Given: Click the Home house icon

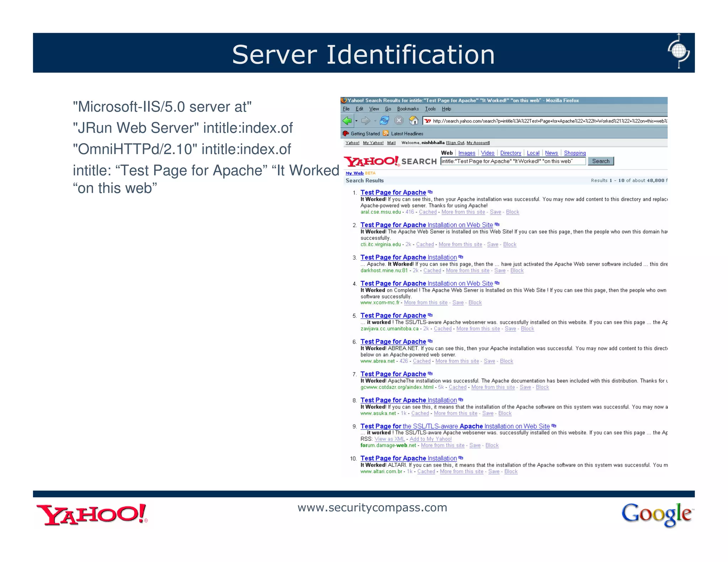Looking at the screenshot, I should 413,121.
